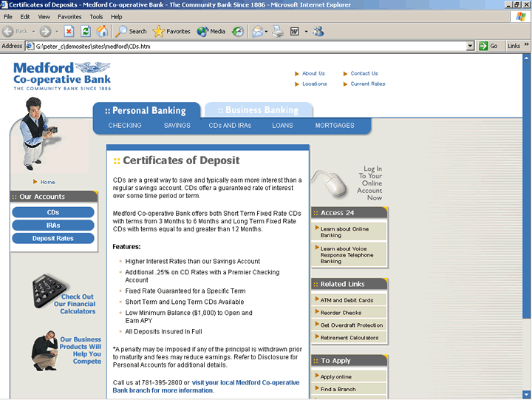Open Get Overdraft Protection link
Image resolution: width=532 pixels, height=400 pixels.
click(352, 325)
